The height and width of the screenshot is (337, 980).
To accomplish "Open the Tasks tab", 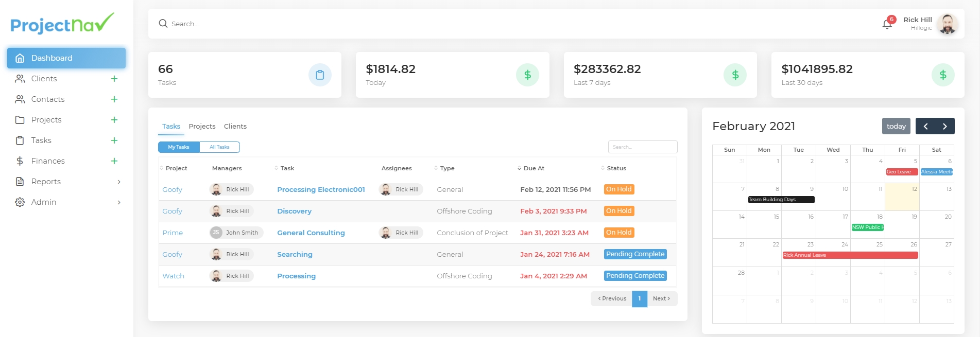I will 171,127.
